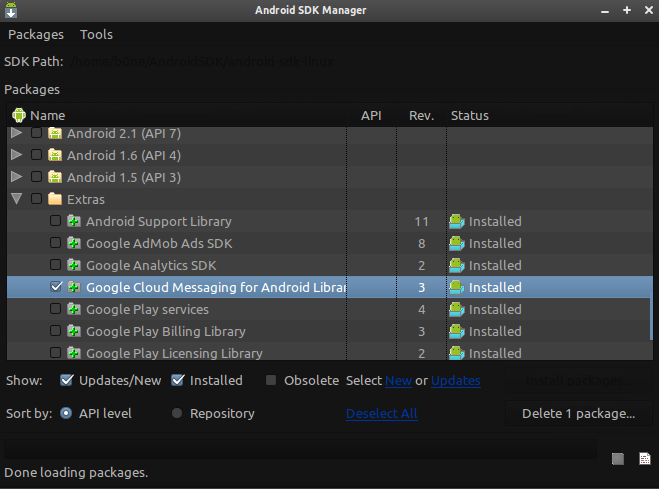Select Repository sort option

pyautogui.click(x=177, y=413)
